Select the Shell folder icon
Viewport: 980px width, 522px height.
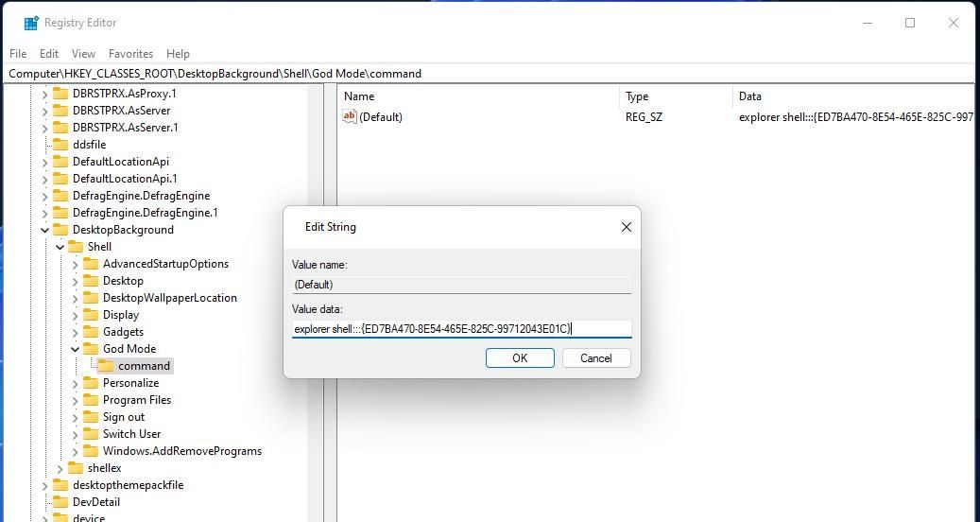[76, 246]
